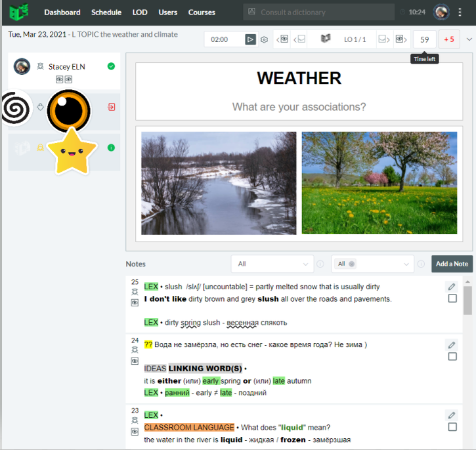Toggle second eye icon under Stacey ELN
Image resolution: width=476 pixels, height=450 pixels.
(x=68, y=79)
